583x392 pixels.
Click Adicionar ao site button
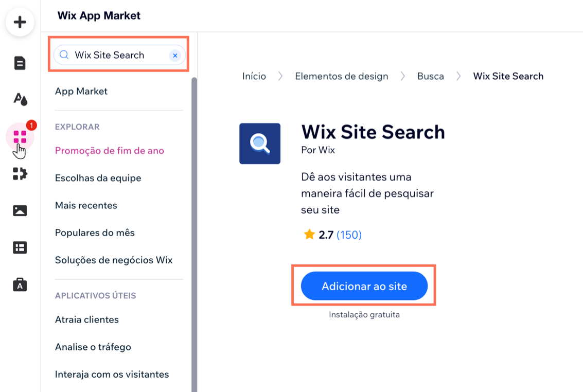pos(363,286)
